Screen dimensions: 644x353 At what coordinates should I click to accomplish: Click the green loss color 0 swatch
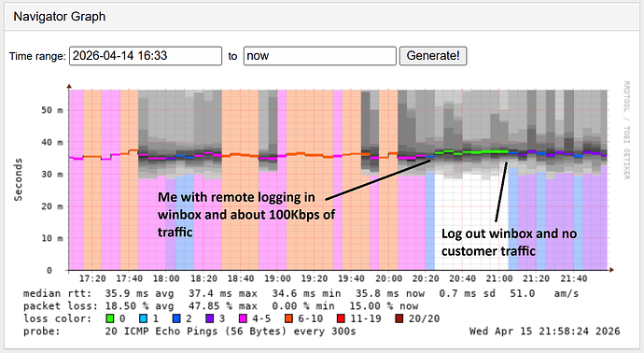[x=109, y=318]
